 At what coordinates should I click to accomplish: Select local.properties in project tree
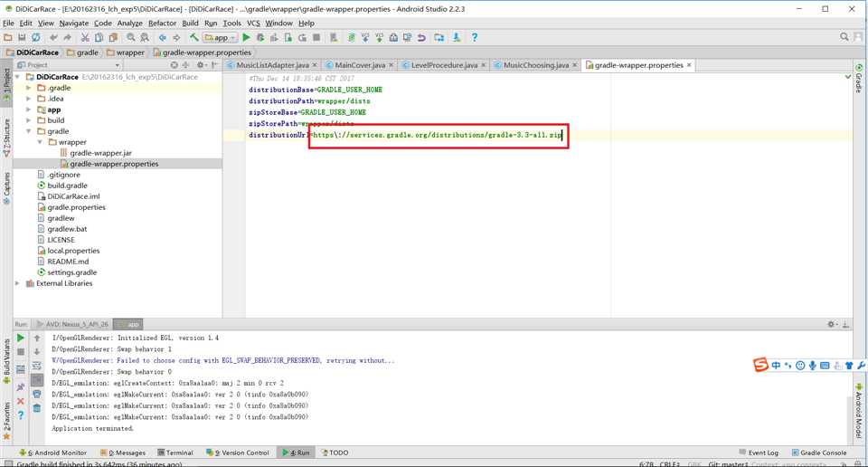click(x=73, y=251)
